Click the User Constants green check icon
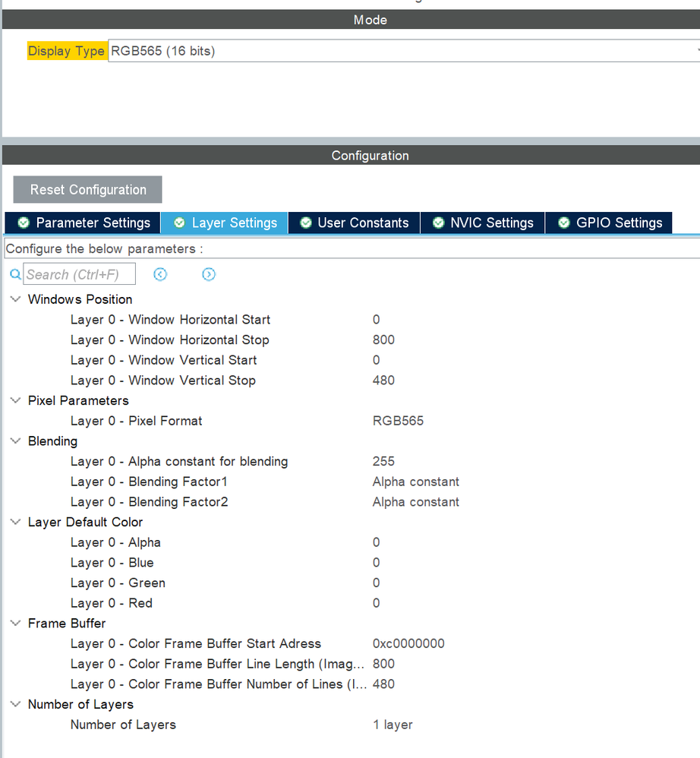The width and height of the screenshot is (700, 758). 306,223
